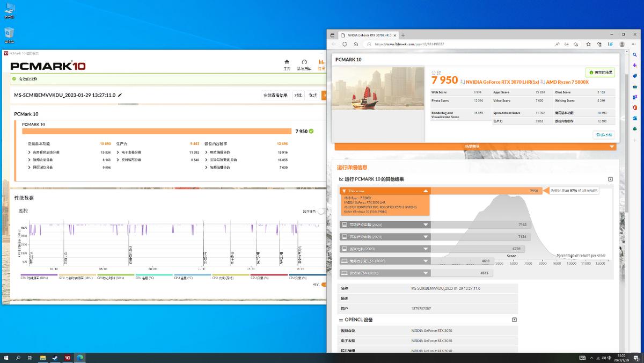This screenshot has width=644, height=363.
Task: Expand the orange result details bar
Action: (x=475, y=147)
